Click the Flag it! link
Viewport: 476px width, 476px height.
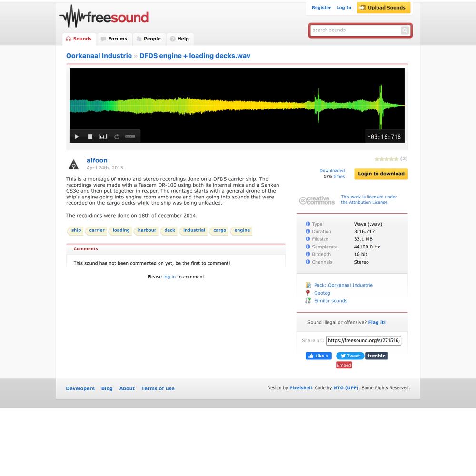pos(377,322)
